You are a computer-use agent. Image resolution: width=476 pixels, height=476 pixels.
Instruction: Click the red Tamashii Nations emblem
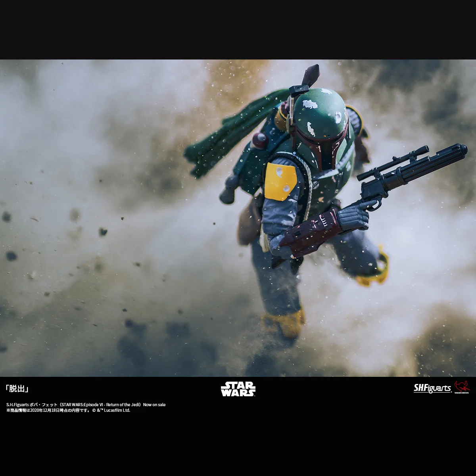[x=462, y=387]
